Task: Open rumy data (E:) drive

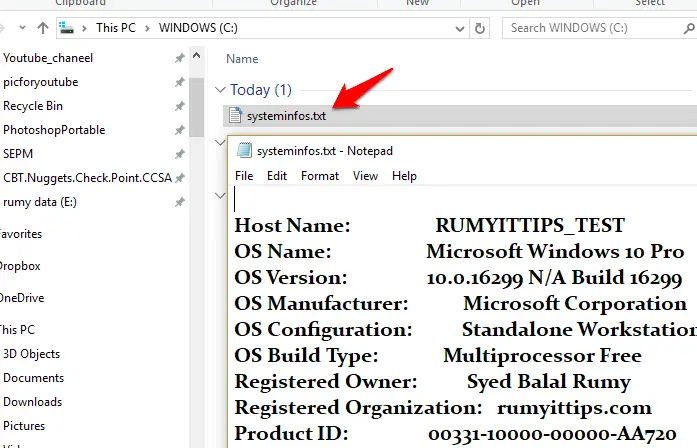Action: coord(40,202)
